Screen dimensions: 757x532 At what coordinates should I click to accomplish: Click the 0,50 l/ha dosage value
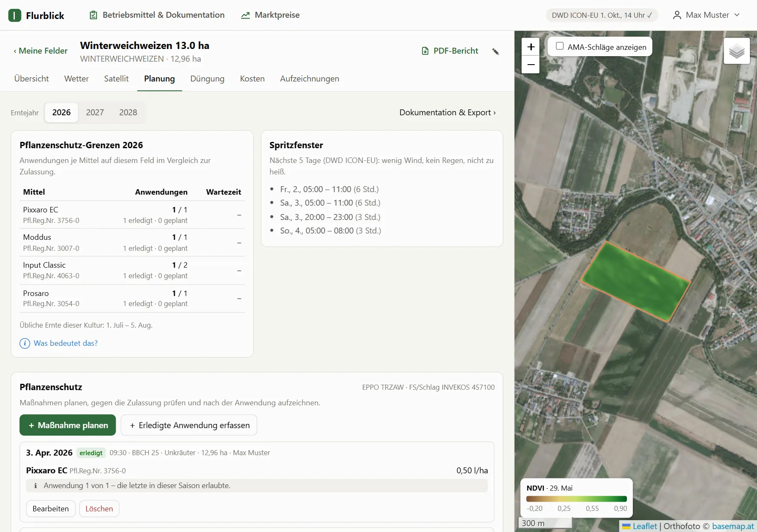tap(472, 470)
